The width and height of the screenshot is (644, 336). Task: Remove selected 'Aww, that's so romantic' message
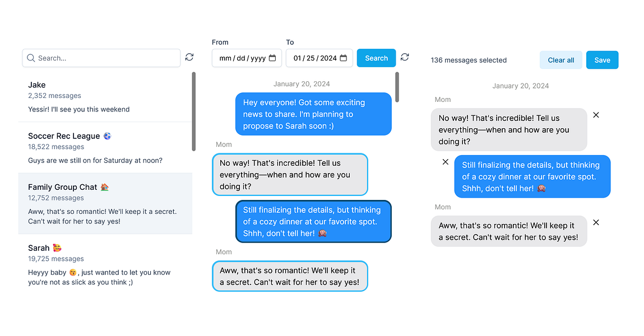tap(596, 222)
